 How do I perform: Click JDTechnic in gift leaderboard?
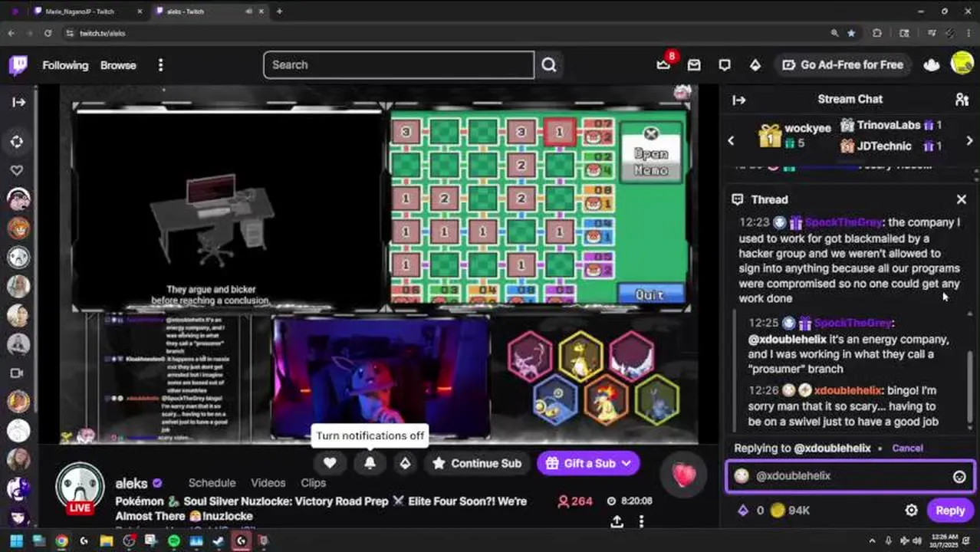(x=884, y=146)
